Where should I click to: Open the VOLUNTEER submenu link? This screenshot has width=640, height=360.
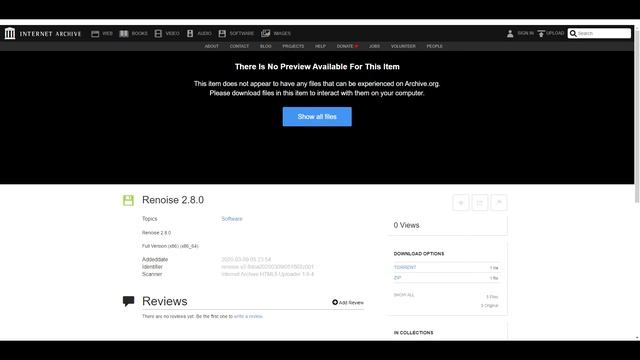click(403, 46)
